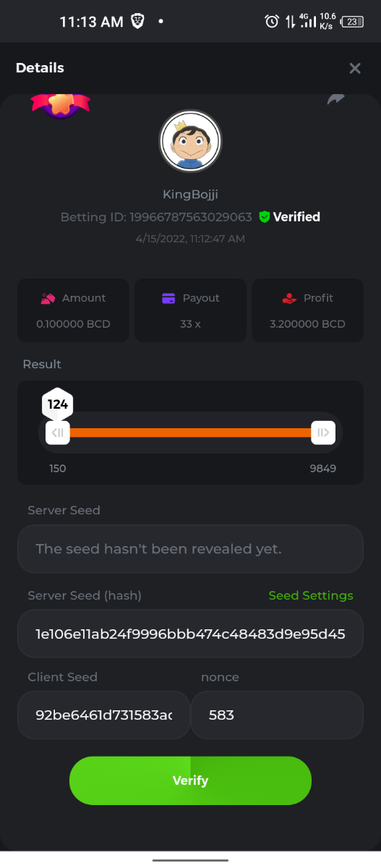
Task: Select the Server Seed hash field
Action: click(190, 634)
